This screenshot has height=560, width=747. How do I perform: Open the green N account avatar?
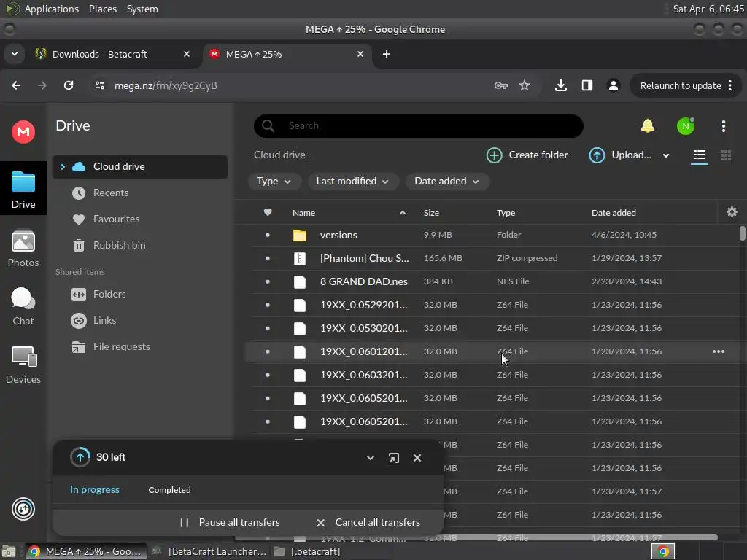[686, 126]
